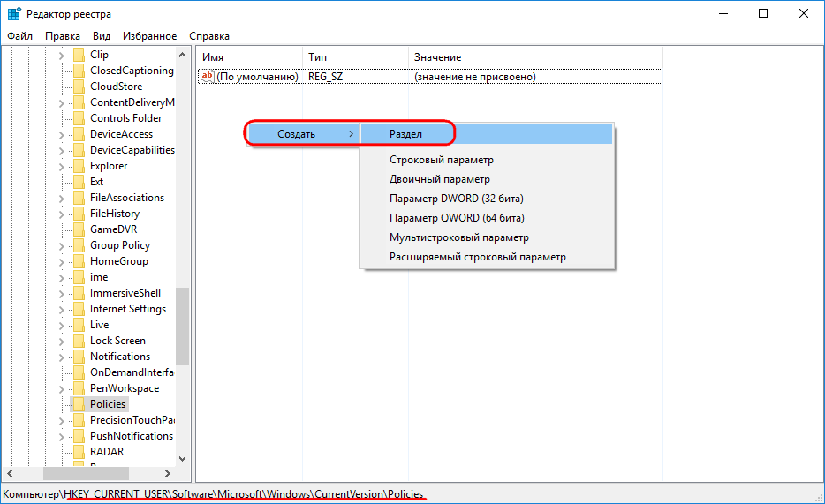
Task: Expand the ImmersiveShell key
Action: (61, 293)
